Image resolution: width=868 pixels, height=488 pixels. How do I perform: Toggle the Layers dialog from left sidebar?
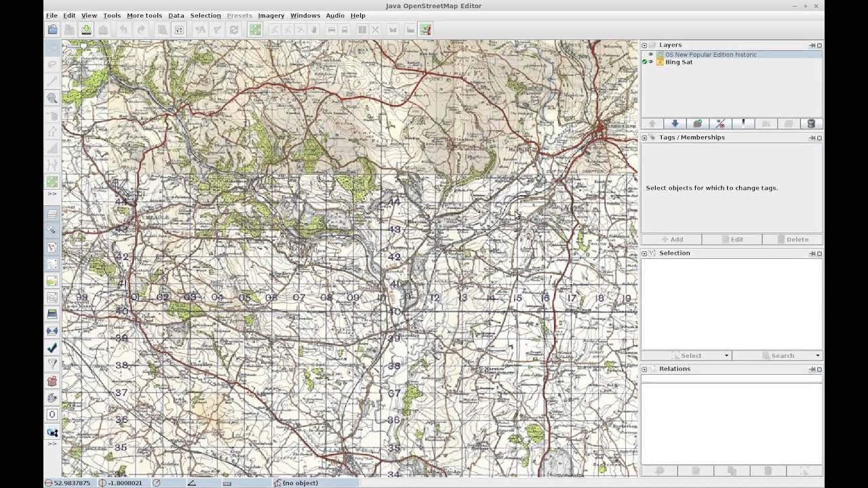[x=52, y=213]
